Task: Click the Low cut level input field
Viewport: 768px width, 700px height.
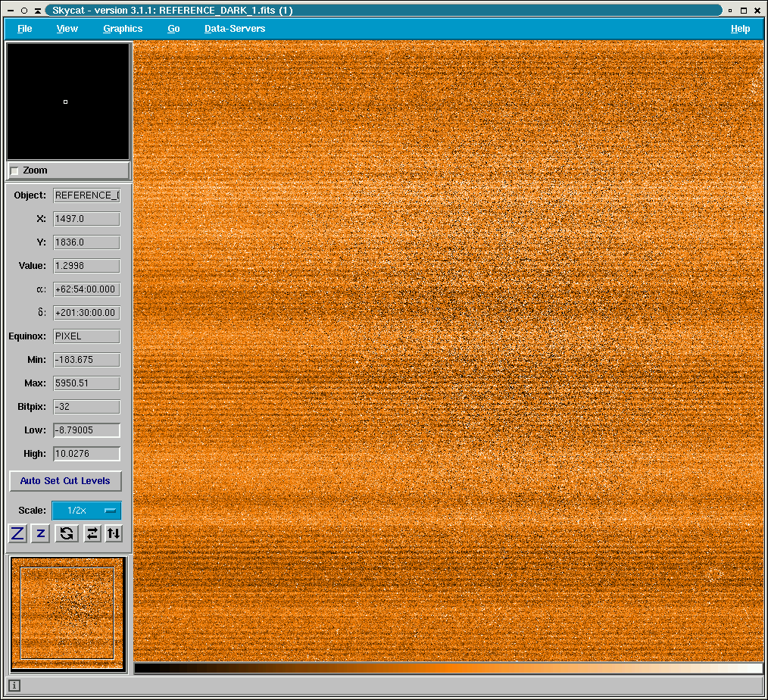Action: (x=86, y=430)
